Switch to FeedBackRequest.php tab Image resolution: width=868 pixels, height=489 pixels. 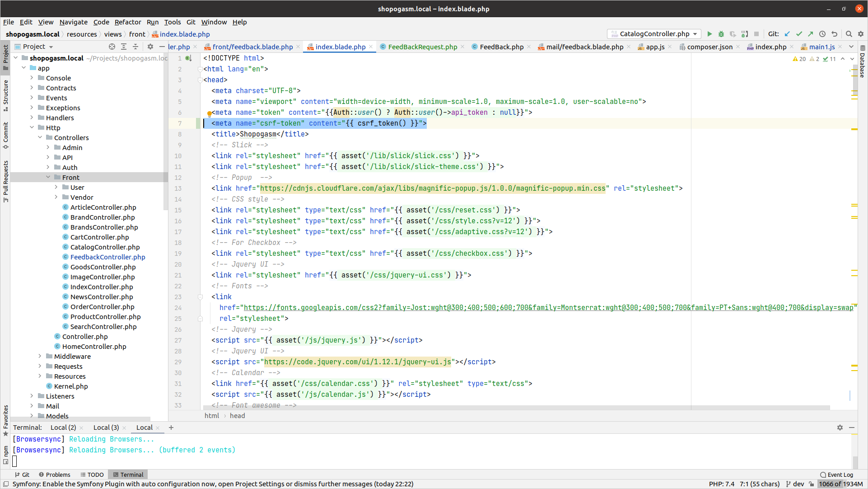click(422, 47)
